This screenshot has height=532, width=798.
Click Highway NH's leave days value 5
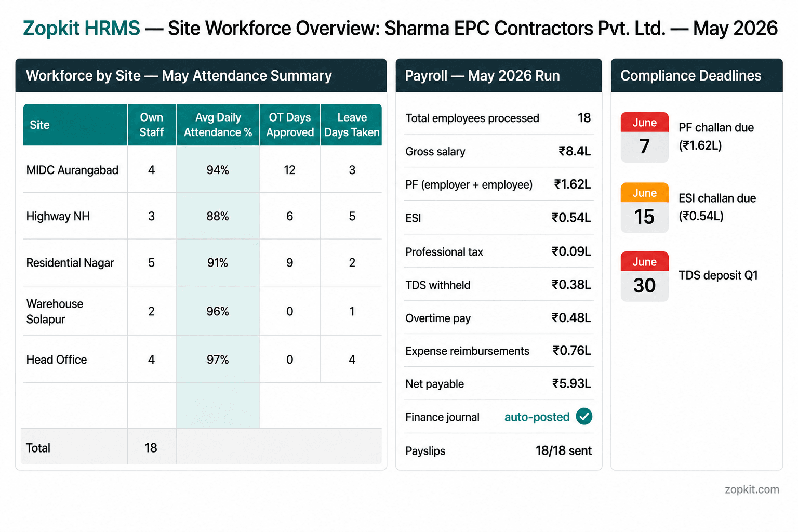(352, 216)
